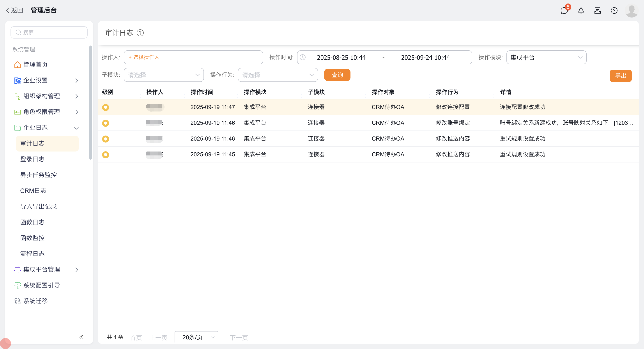644x349 pixels.
Task: Open the chat messages icon with badge
Action: [x=564, y=11]
